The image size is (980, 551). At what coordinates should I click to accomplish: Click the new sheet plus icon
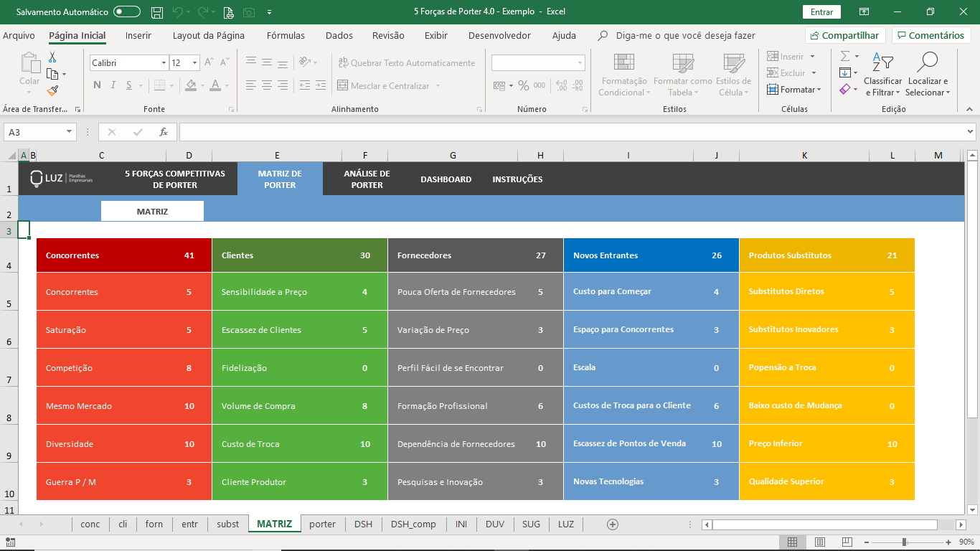(x=613, y=524)
